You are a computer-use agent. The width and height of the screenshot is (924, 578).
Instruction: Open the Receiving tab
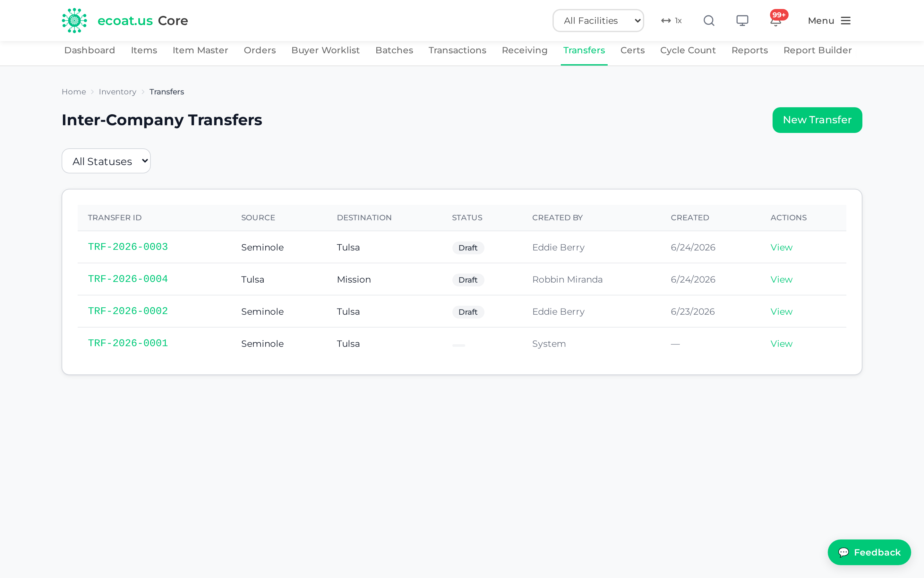tap(525, 50)
